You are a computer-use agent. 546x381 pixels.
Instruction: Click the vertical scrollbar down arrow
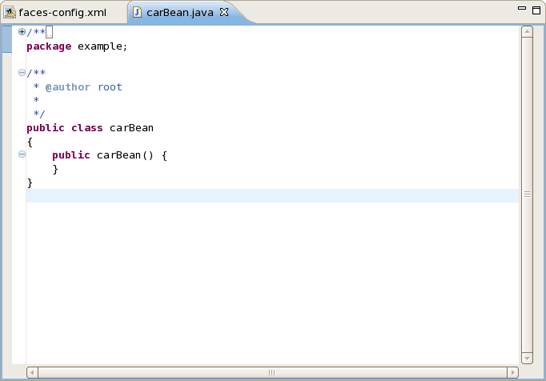(x=527, y=358)
